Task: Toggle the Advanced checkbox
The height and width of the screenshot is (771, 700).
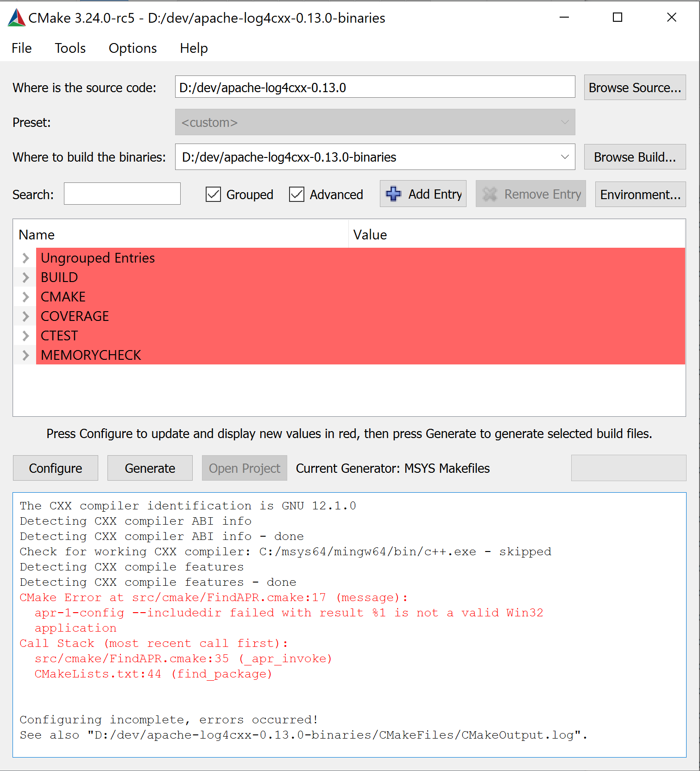Action: [296, 194]
